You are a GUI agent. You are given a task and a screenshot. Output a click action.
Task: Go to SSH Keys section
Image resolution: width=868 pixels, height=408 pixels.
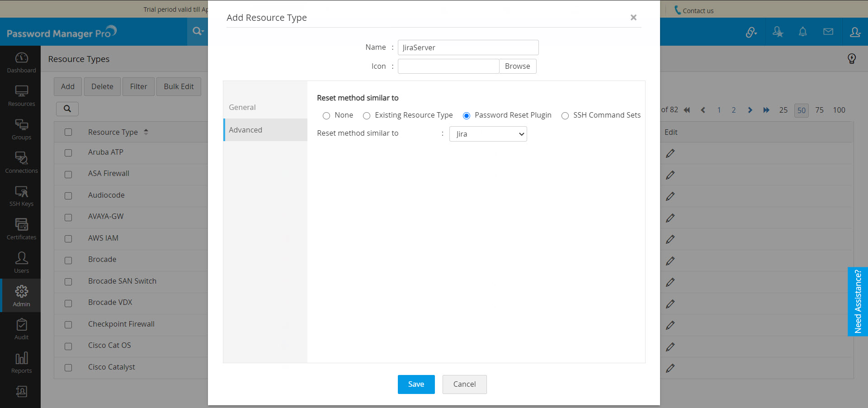[x=21, y=196]
